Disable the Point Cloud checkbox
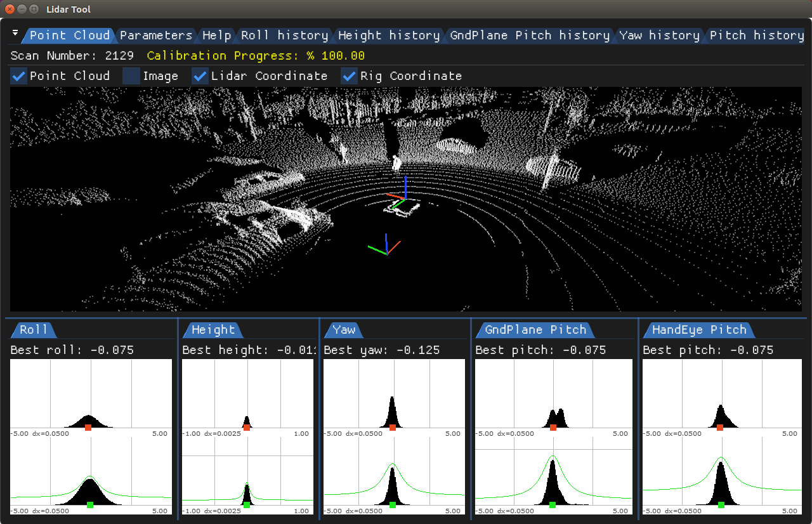 [19, 76]
